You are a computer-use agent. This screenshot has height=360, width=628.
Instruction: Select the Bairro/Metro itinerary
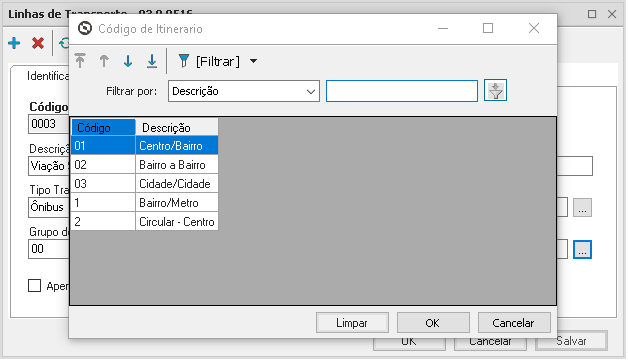177,203
